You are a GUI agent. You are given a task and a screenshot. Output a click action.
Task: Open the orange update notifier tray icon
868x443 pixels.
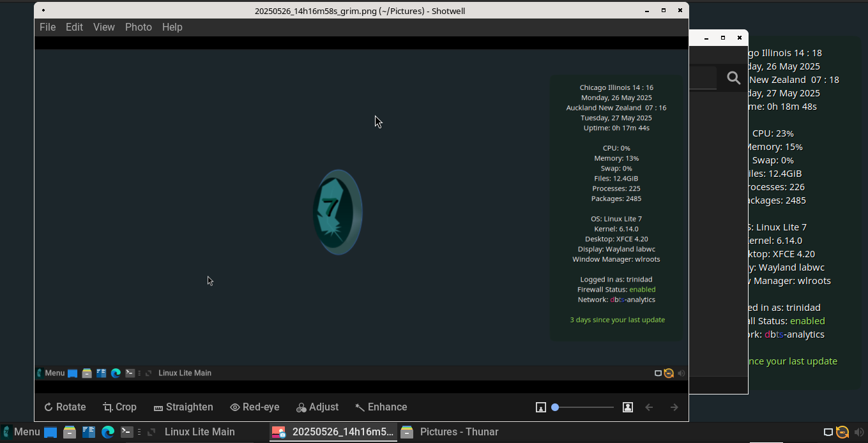click(x=842, y=432)
